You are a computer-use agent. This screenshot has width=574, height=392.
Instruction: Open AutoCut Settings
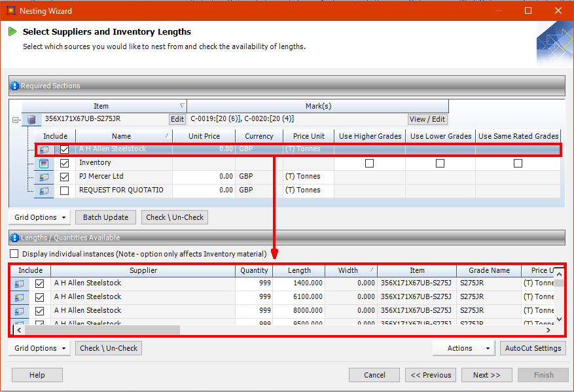pyautogui.click(x=533, y=348)
